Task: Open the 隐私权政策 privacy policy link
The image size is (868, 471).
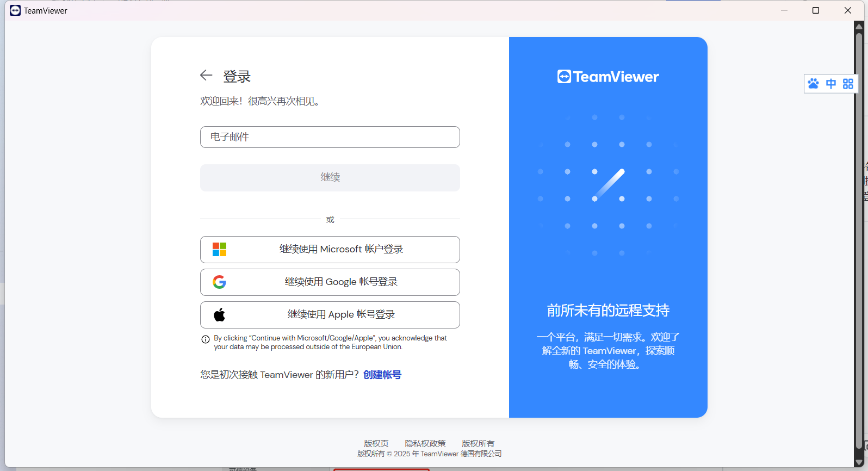Action: pyautogui.click(x=425, y=444)
